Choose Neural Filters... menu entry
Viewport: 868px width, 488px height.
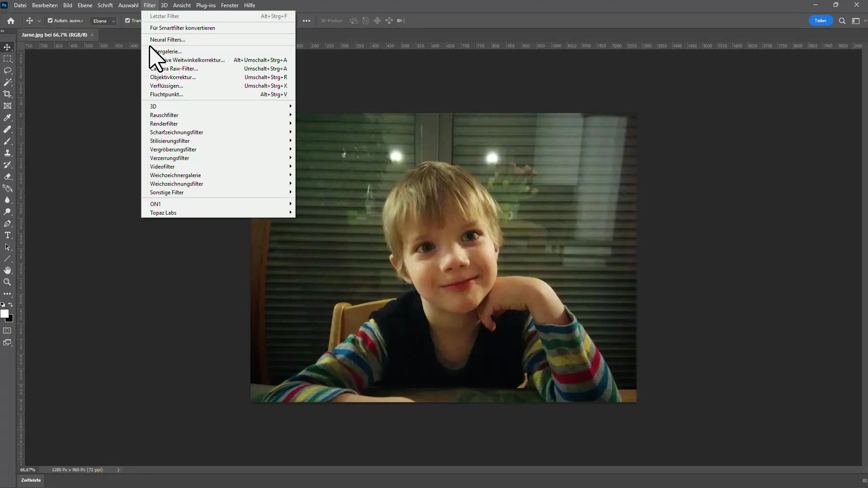[x=218, y=39]
